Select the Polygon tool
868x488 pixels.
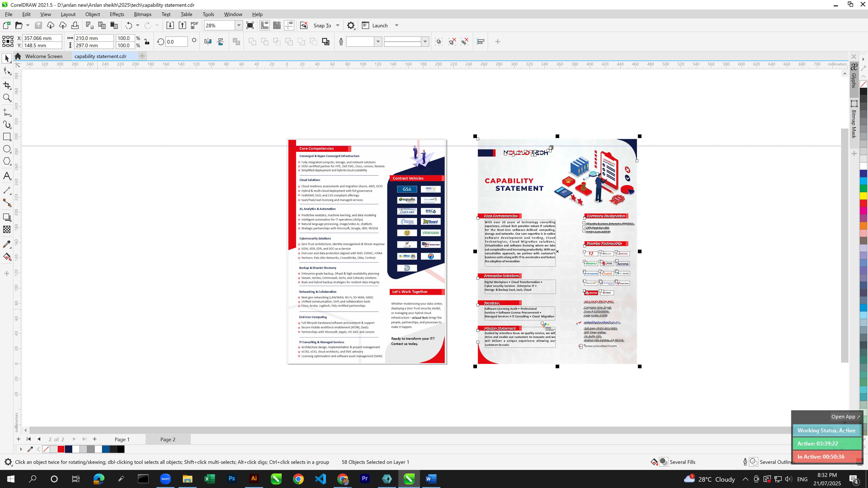pyautogui.click(x=7, y=161)
